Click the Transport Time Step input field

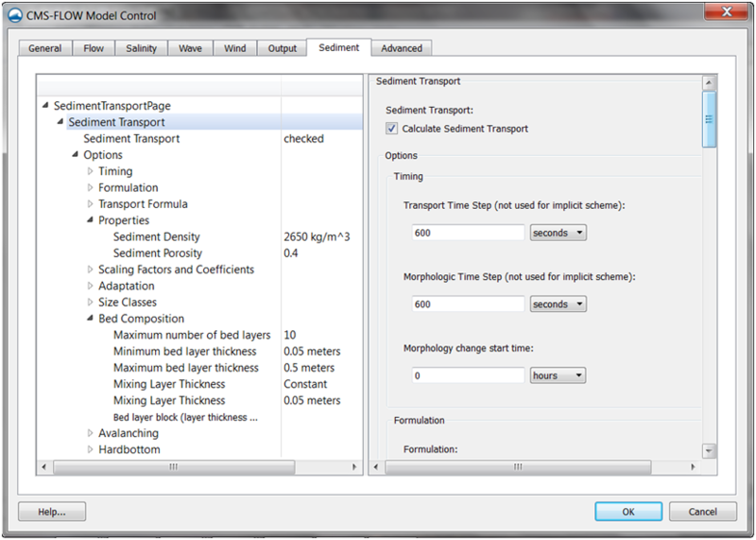[x=468, y=233]
